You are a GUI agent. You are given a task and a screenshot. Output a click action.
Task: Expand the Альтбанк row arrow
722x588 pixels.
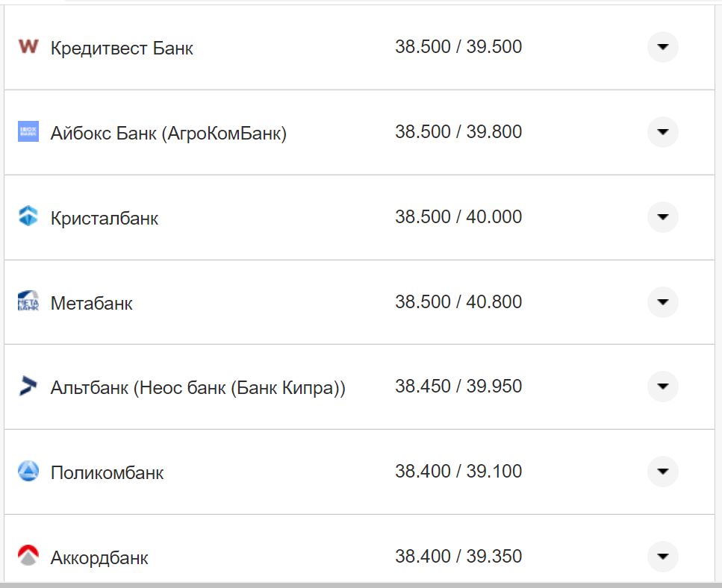[662, 387]
